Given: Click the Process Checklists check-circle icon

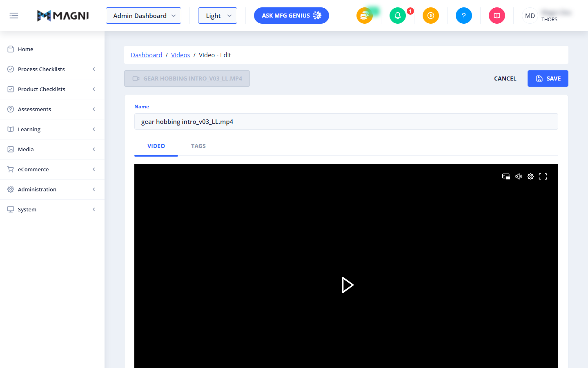Looking at the screenshot, I should (x=11, y=69).
